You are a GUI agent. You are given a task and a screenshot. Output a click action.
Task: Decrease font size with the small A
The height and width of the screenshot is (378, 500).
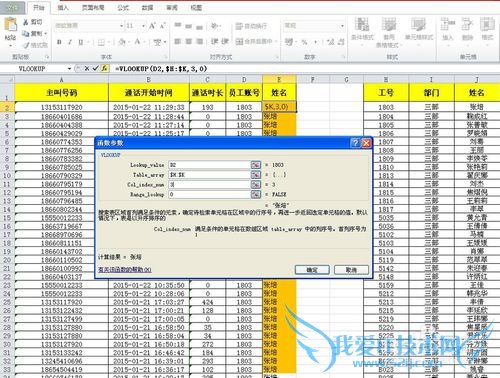[162, 25]
